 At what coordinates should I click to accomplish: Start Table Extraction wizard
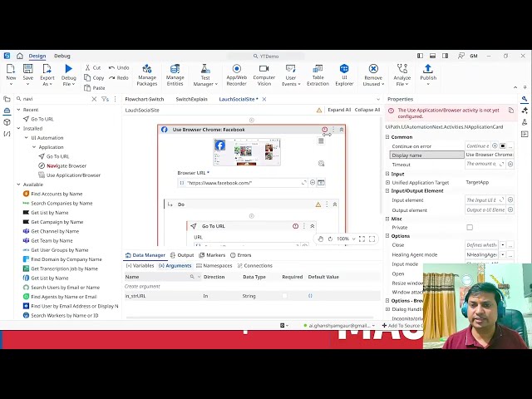(x=318, y=75)
